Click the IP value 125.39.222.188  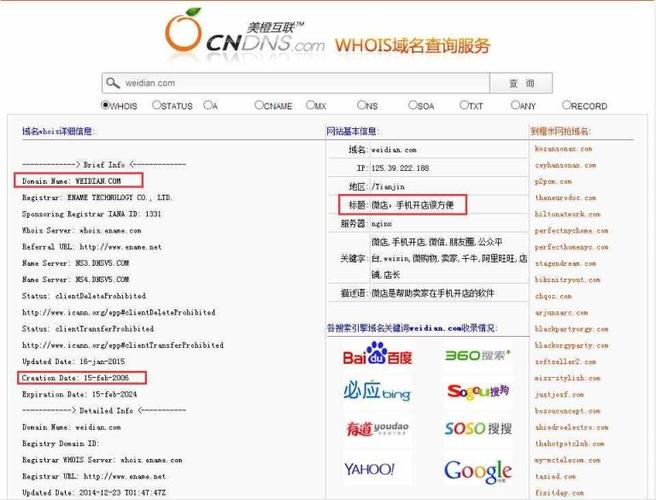[x=400, y=168]
